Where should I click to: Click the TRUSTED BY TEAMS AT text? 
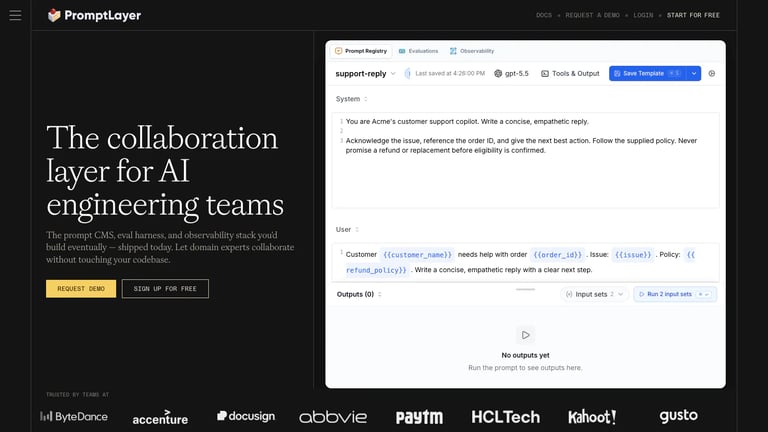[x=78, y=394]
